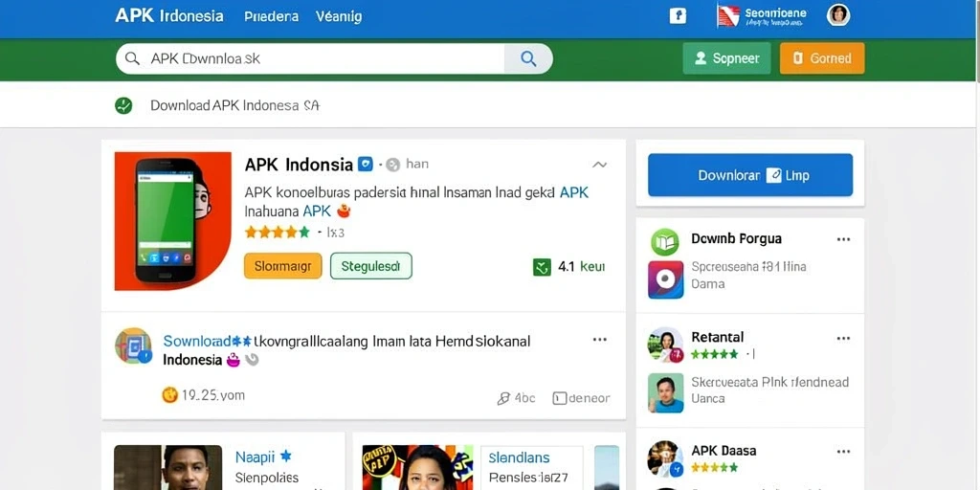Open the Seonnioane account link
Screen dimensions: 980x490
pyautogui.click(x=775, y=12)
